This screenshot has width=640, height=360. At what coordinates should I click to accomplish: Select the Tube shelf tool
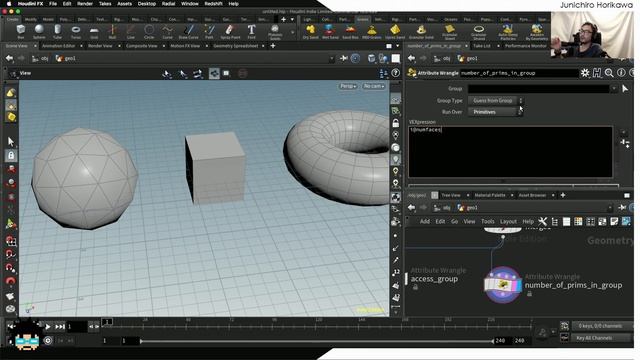point(58,31)
